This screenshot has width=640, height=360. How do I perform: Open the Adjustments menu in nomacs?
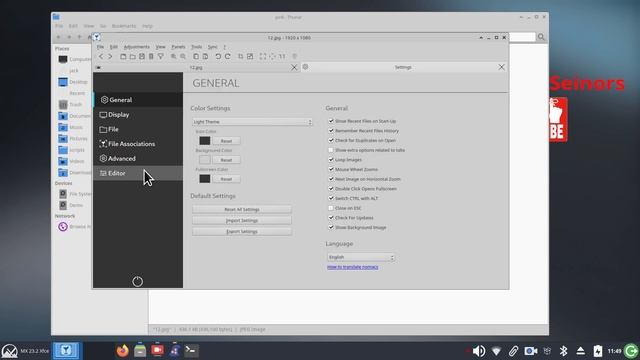(137, 47)
